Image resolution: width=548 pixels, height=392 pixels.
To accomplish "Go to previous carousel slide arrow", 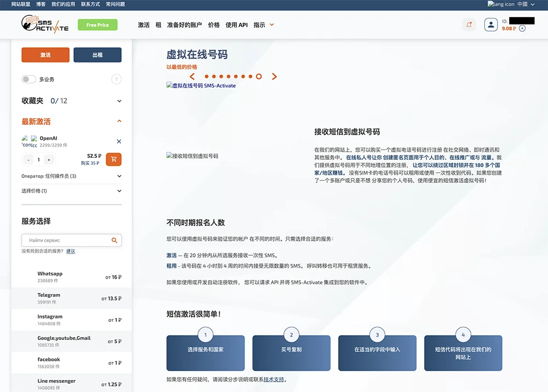I will point(192,77).
